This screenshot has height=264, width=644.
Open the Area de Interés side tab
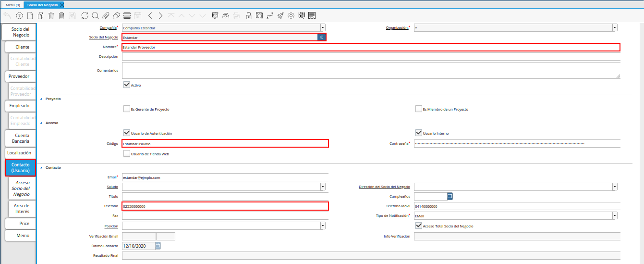pyautogui.click(x=22, y=209)
